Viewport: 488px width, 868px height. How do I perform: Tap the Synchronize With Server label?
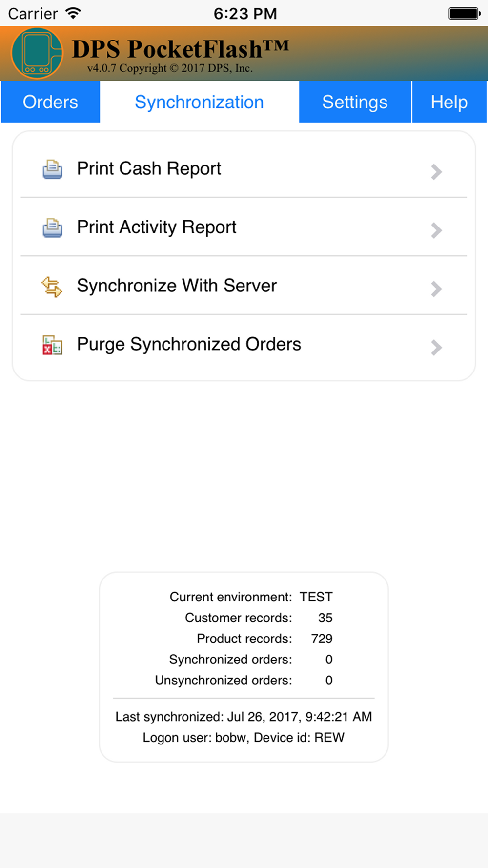click(x=177, y=286)
